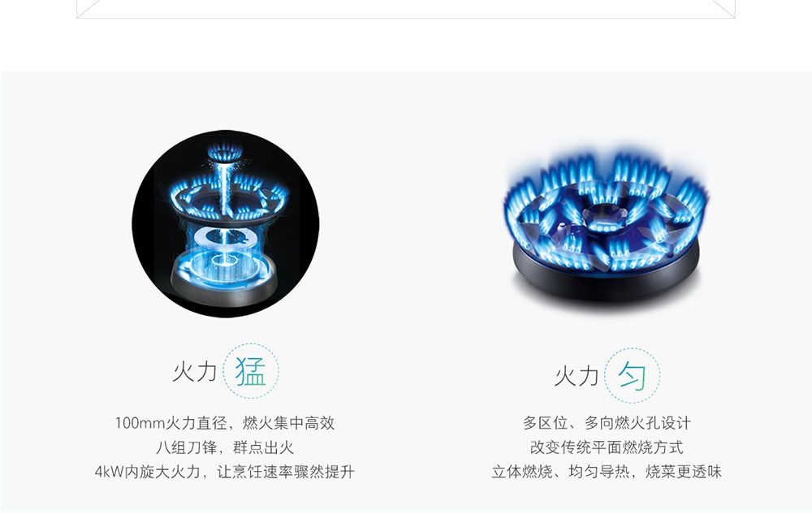Click the text 100mm火力直径，燃火集中高效

click(225, 423)
